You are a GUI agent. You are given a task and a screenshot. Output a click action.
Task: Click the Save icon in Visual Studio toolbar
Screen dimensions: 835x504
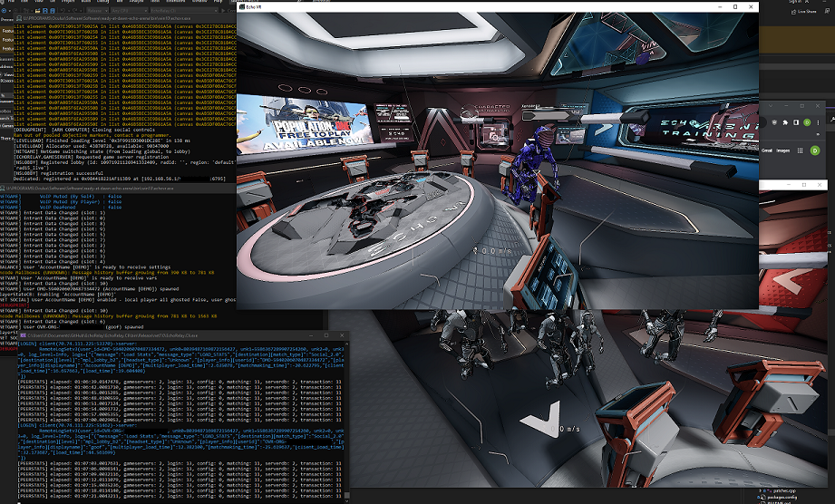[44, 11]
